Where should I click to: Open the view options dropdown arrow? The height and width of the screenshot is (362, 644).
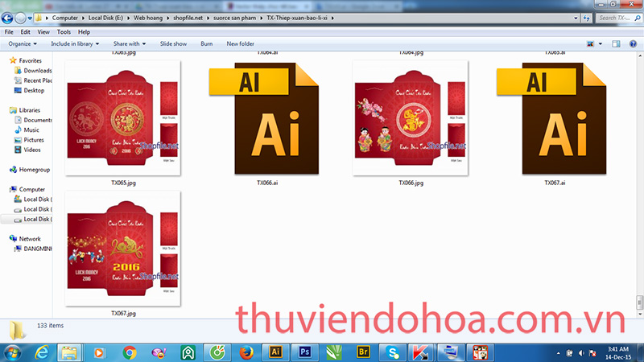click(x=601, y=44)
